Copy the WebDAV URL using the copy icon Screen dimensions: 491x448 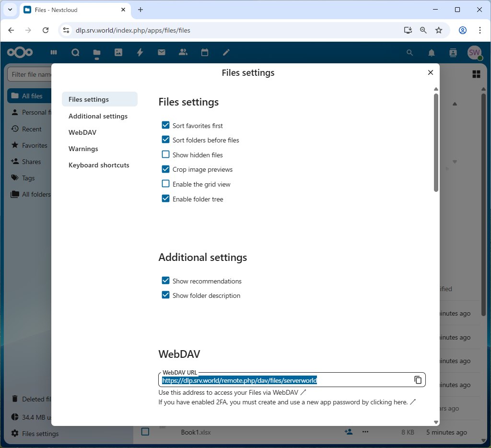pos(418,379)
